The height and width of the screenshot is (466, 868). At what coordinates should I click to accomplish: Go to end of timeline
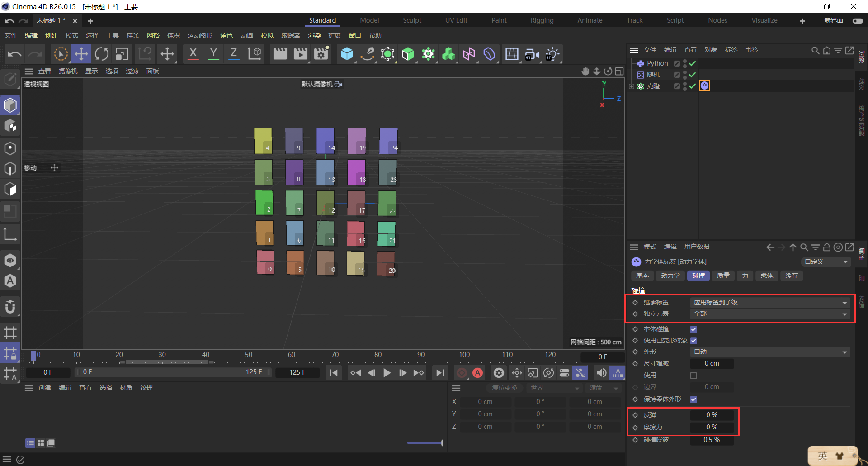(440, 373)
